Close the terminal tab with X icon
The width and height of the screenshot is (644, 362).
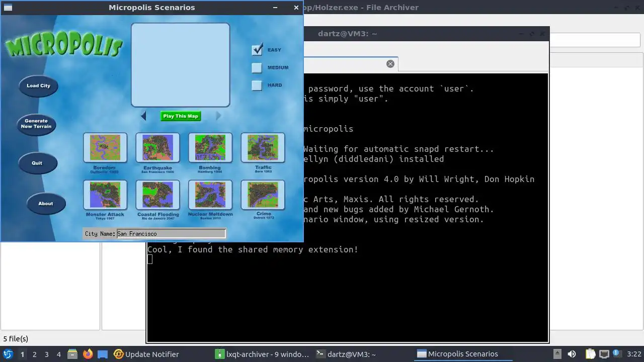[390, 64]
